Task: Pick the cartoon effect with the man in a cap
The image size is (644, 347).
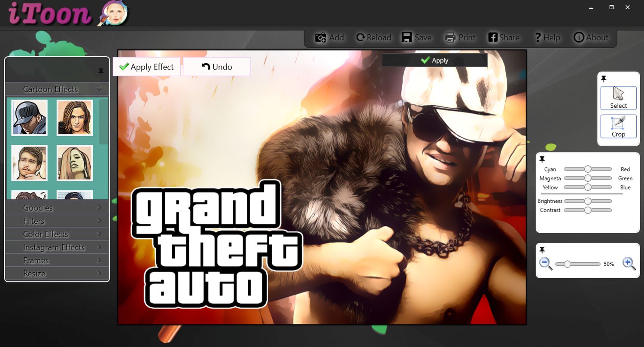Action: coord(29,118)
